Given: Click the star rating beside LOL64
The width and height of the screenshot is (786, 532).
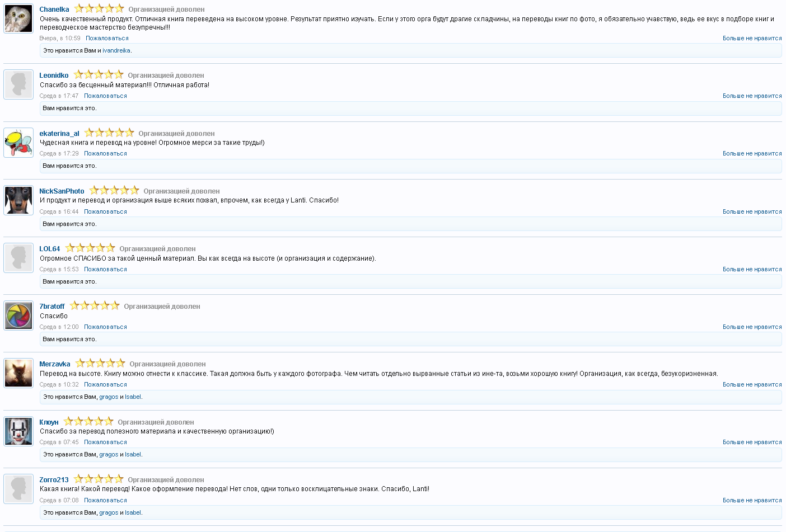Looking at the screenshot, I should pyautogui.click(x=90, y=248).
